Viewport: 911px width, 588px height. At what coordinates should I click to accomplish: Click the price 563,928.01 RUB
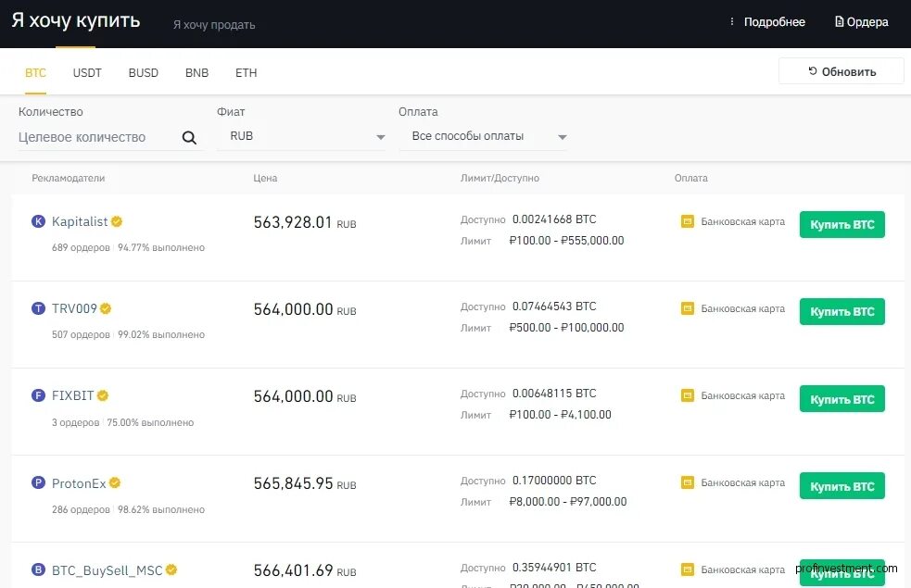[305, 222]
